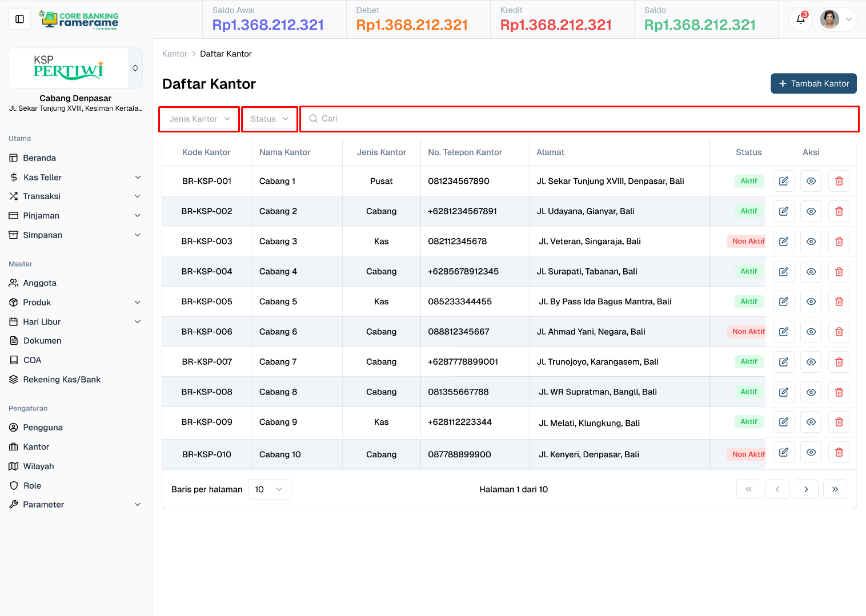Focus the Cari search field

(x=579, y=119)
